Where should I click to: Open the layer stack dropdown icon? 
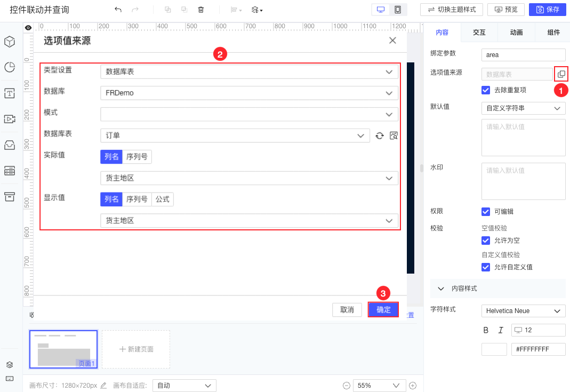click(257, 10)
